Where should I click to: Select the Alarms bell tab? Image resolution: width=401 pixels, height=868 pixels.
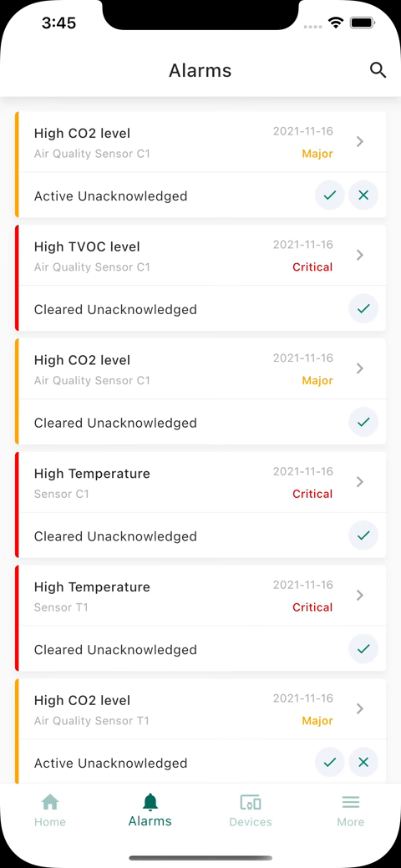pos(150,810)
